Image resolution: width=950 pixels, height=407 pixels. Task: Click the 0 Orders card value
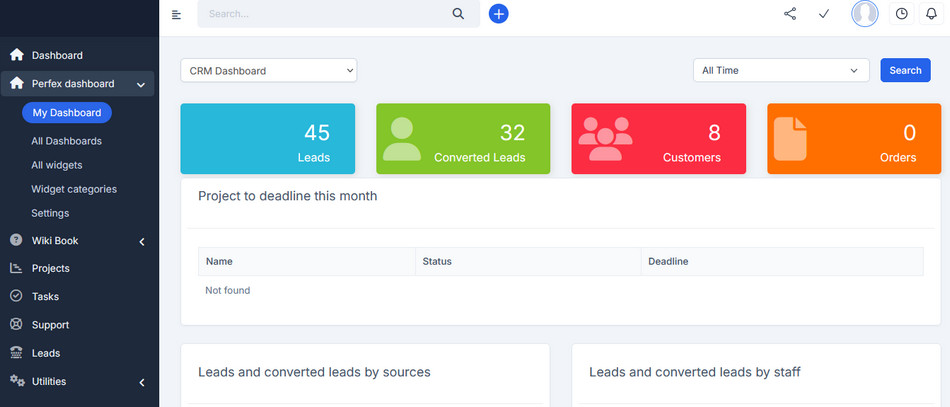909,133
